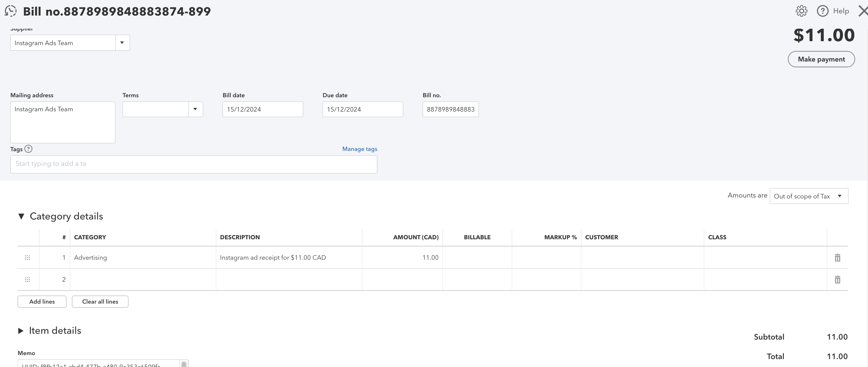The image size is (868, 367).
Task: Open the settings gear
Action: click(x=801, y=11)
